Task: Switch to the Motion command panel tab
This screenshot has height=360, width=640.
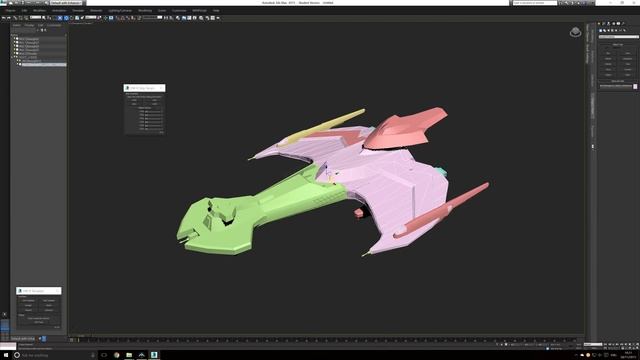Action: click(x=613, y=24)
